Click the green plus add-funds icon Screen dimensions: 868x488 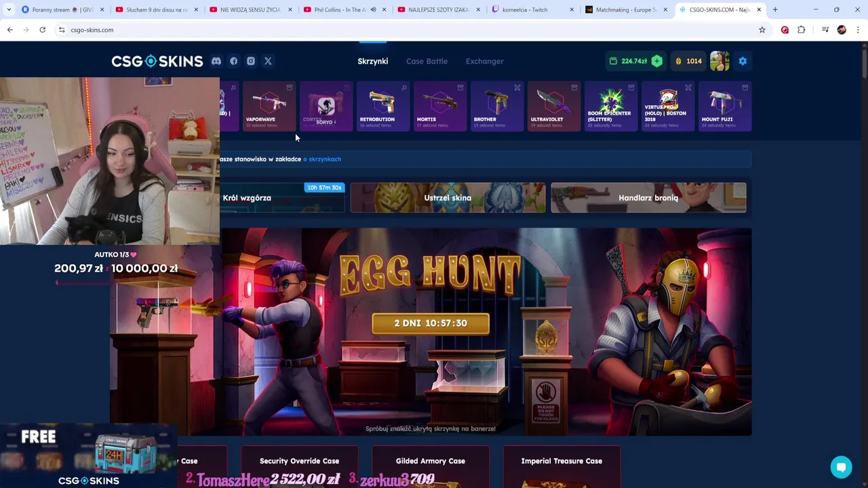point(656,61)
